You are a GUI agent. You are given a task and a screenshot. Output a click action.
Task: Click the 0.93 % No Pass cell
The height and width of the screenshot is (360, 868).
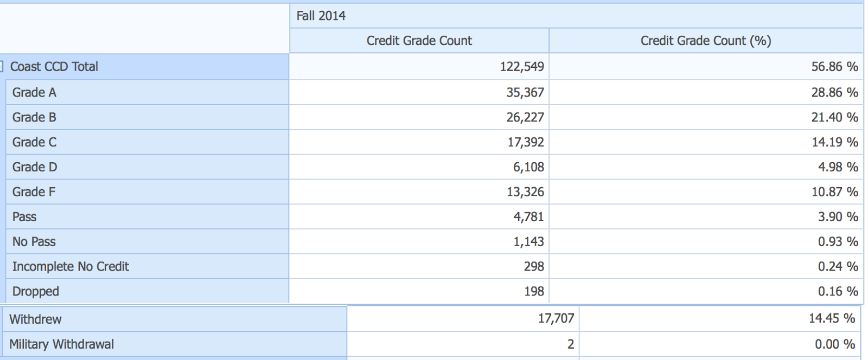point(706,242)
